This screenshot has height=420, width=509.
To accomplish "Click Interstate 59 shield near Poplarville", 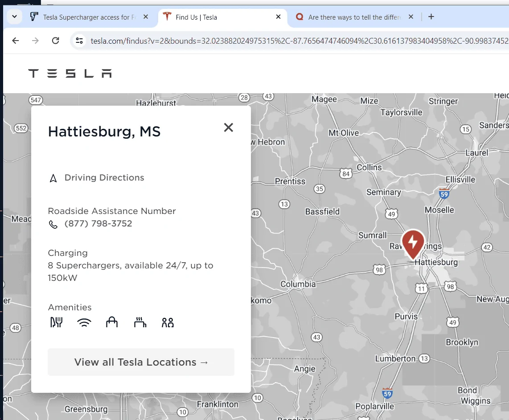I will (387, 393).
